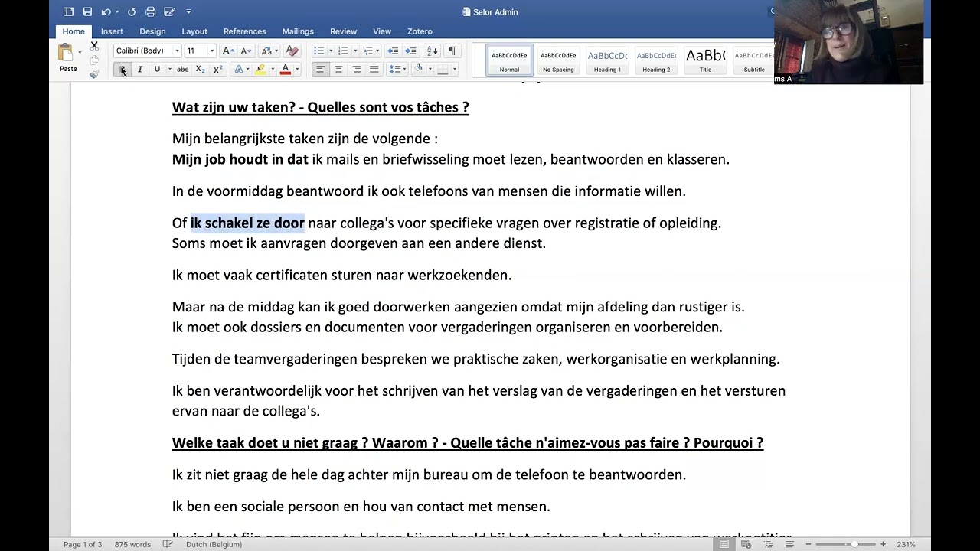Click the zoom slider in the status bar
980x551 pixels.
pos(847,544)
